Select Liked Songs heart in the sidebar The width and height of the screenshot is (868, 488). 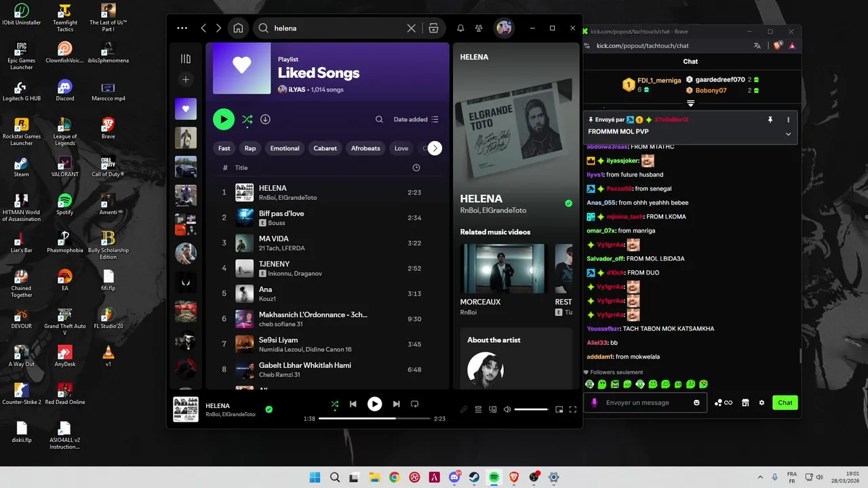[186, 108]
